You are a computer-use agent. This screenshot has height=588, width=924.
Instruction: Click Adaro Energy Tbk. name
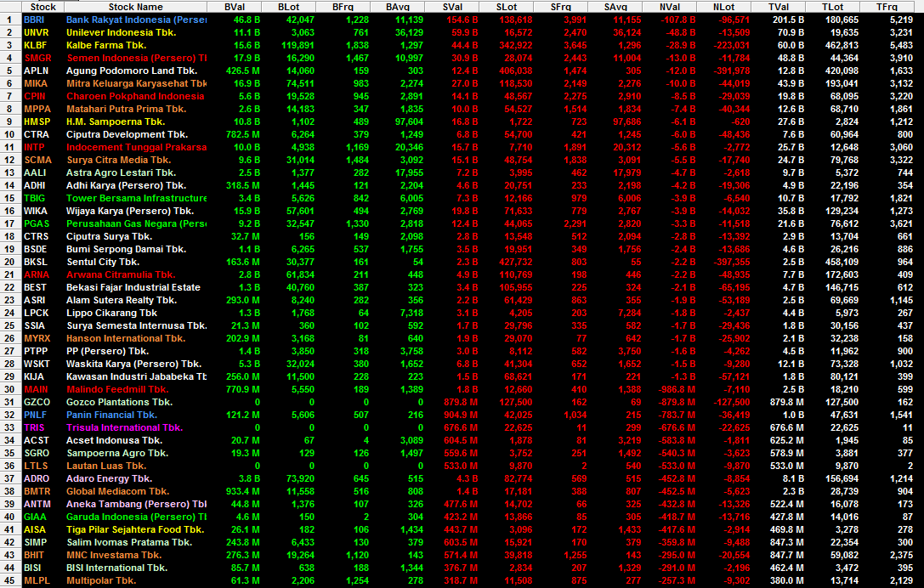click(109, 479)
